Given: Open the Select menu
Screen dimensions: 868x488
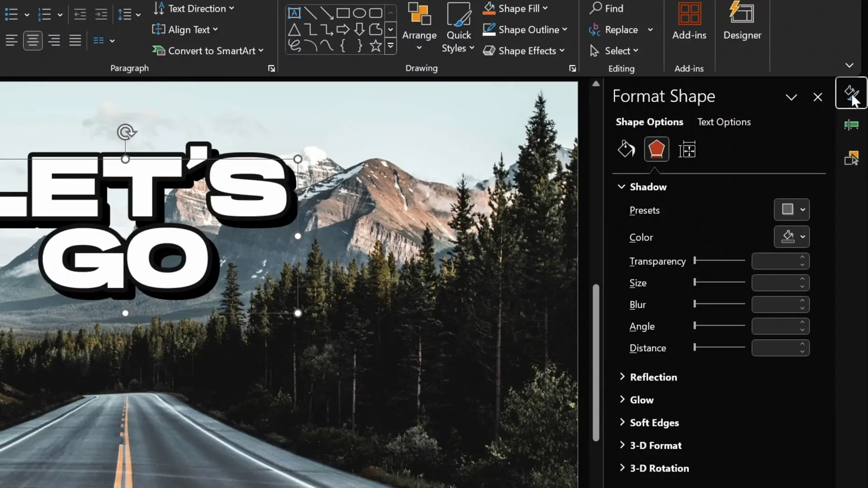Looking at the screenshot, I should [614, 51].
